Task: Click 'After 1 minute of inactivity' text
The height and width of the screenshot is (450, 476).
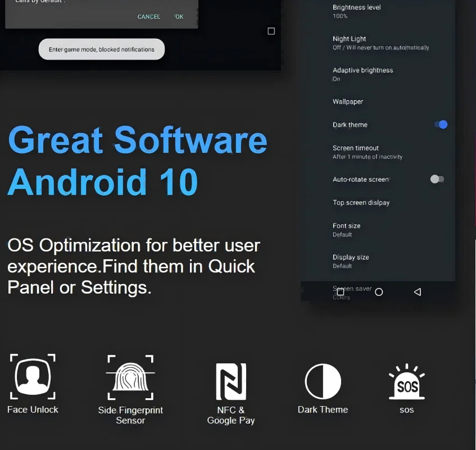Action: pos(368,157)
